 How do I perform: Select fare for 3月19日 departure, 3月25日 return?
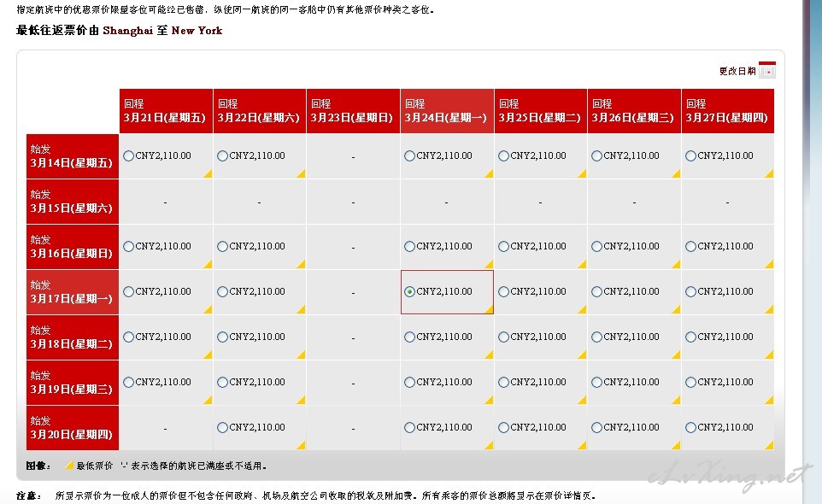click(x=503, y=383)
